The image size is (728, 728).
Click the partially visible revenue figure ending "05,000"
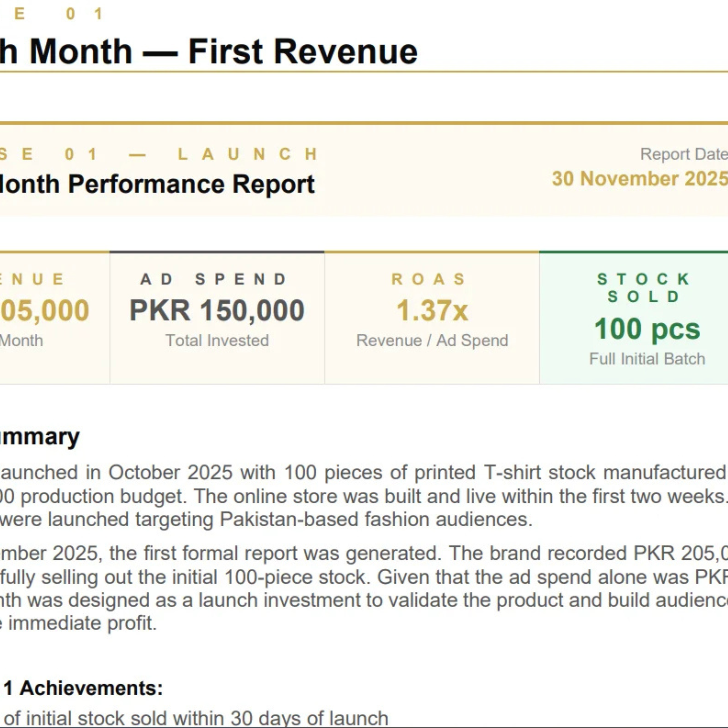[44, 311]
